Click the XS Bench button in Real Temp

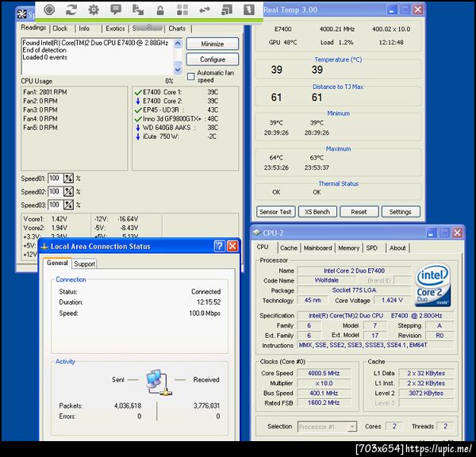click(317, 212)
